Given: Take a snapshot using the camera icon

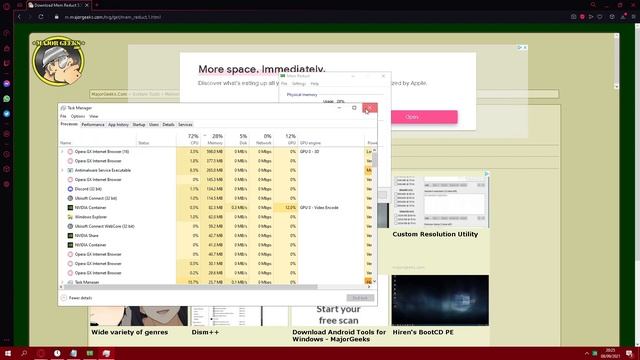Looking at the screenshot, I should tap(573, 17).
